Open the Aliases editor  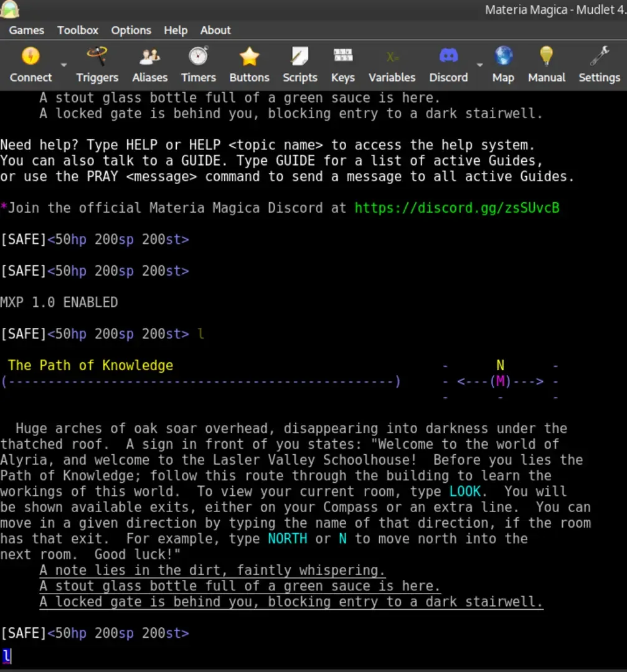pyautogui.click(x=149, y=65)
